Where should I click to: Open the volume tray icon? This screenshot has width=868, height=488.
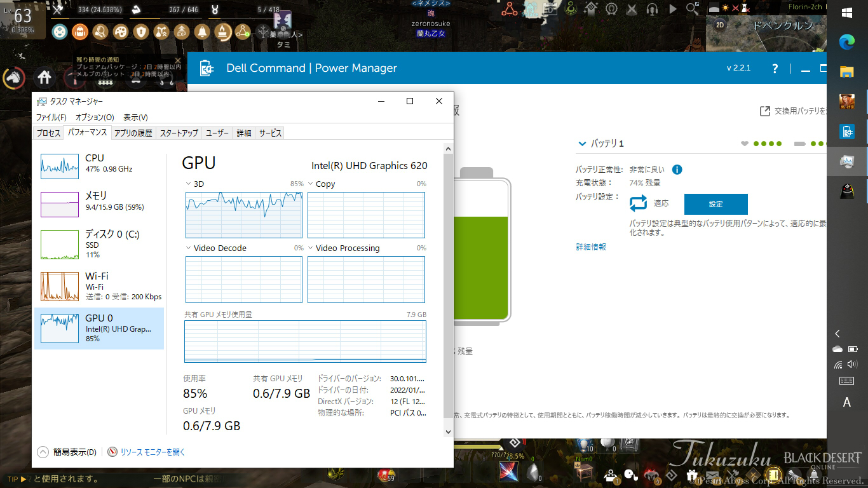tap(853, 365)
